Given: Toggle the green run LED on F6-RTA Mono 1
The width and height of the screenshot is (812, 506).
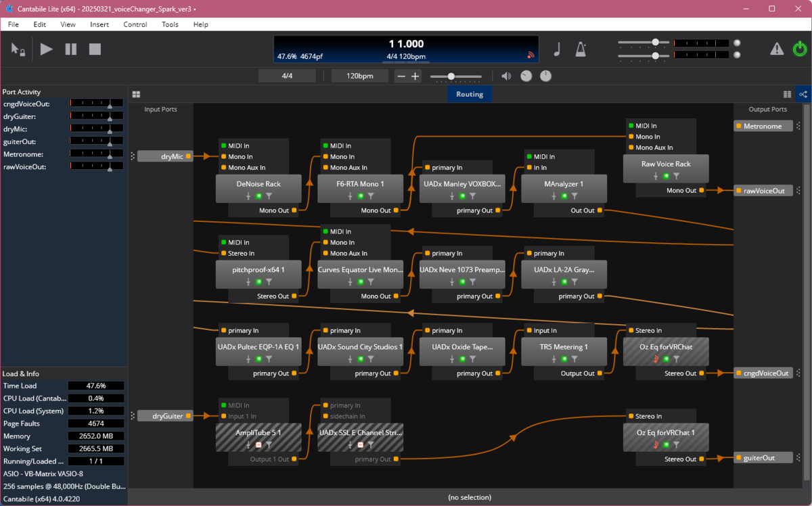Looking at the screenshot, I should 360,196.
